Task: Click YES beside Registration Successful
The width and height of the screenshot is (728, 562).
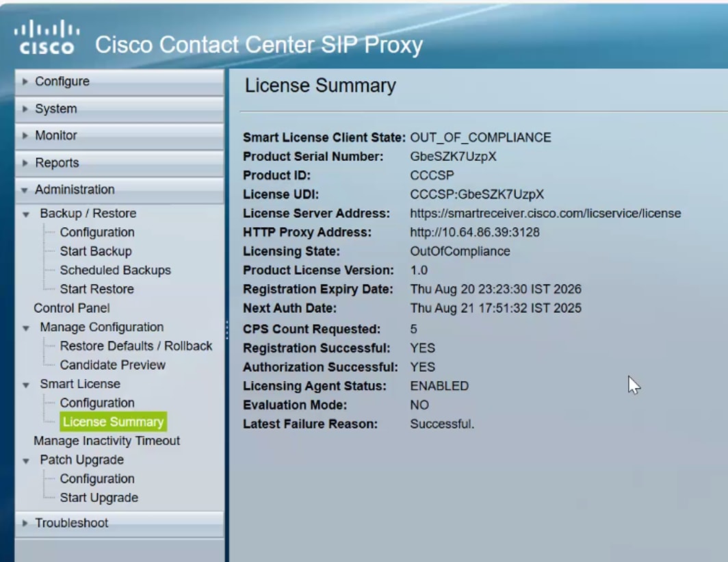Action: click(x=423, y=348)
